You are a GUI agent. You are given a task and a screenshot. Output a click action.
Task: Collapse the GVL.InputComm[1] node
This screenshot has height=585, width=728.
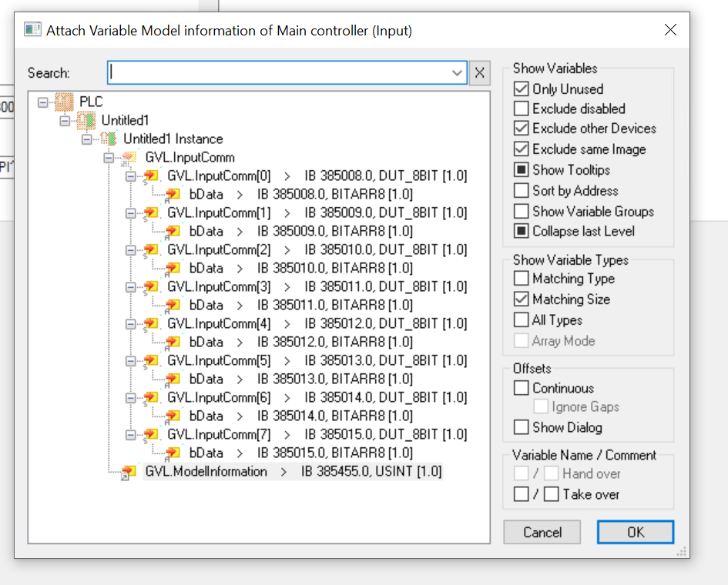coord(130,213)
